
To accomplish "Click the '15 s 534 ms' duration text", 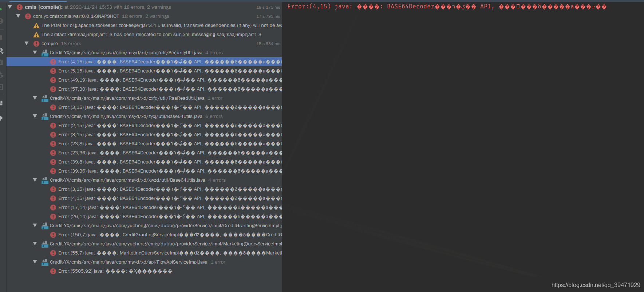I will (x=268, y=44).
